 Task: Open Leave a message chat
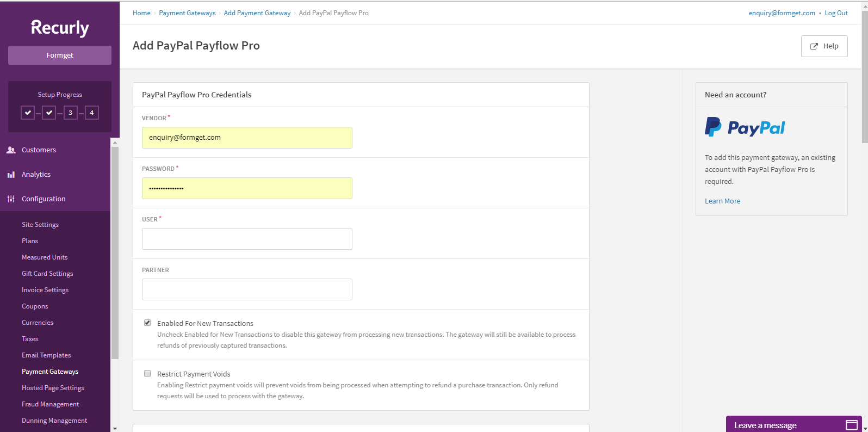click(793, 424)
